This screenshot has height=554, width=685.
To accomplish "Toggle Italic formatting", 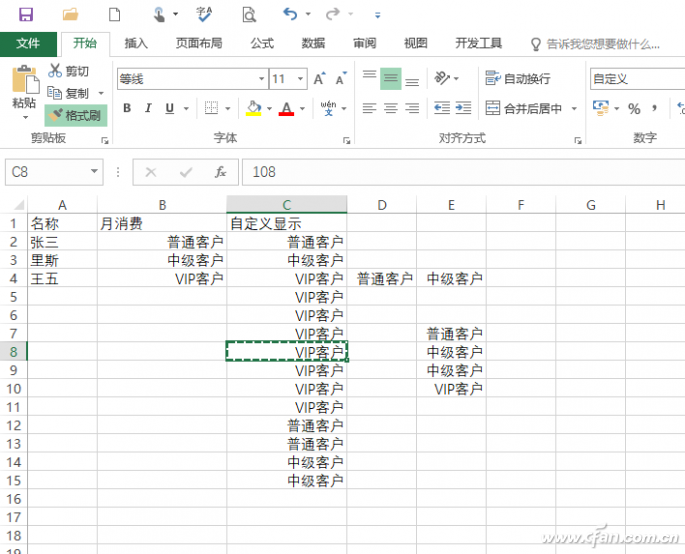I will [x=149, y=108].
